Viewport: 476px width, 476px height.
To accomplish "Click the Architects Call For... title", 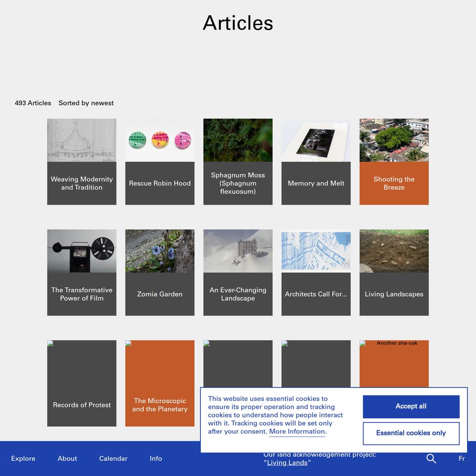I will coord(316,294).
